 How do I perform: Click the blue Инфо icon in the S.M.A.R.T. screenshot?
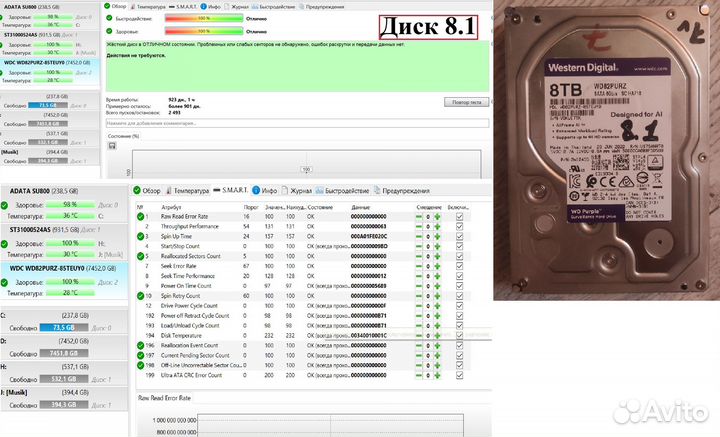tap(256, 190)
